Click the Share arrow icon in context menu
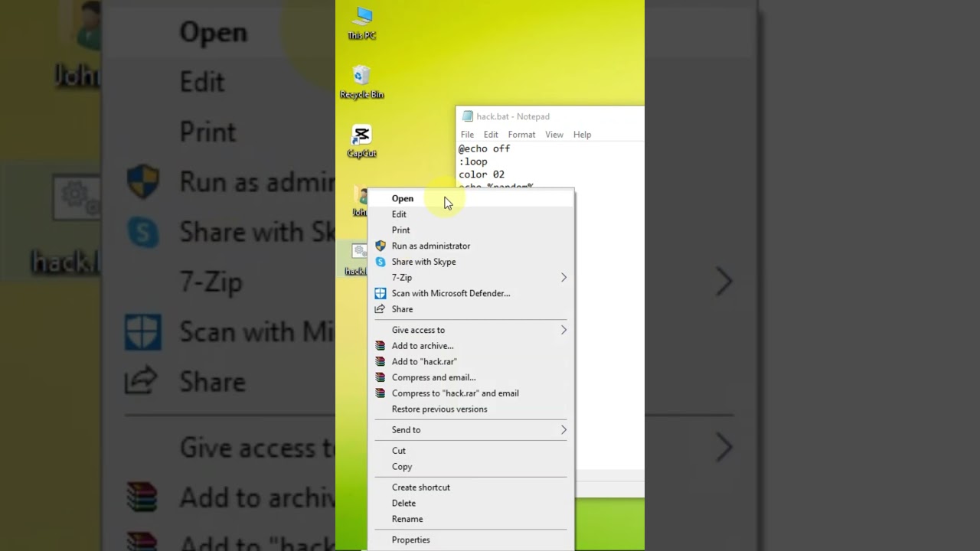Image resolution: width=980 pixels, height=551 pixels. tap(381, 309)
